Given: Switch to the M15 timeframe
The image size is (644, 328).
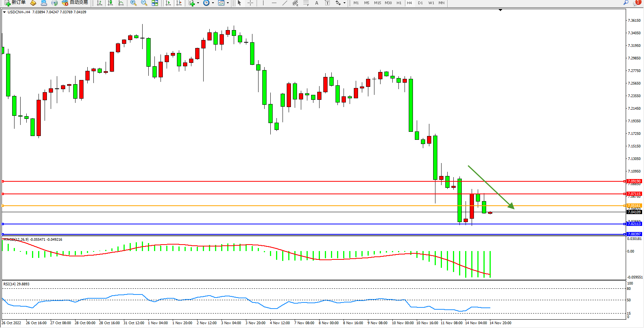Looking at the screenshot, I should (x=377, y=3).
